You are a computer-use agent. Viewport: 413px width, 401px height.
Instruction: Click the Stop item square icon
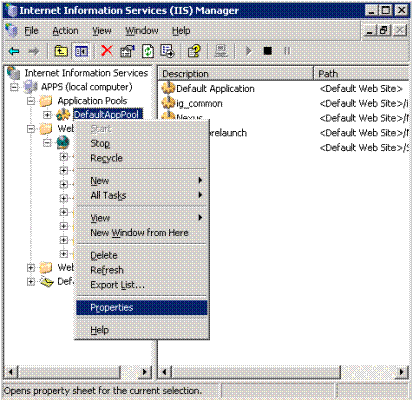268,51
